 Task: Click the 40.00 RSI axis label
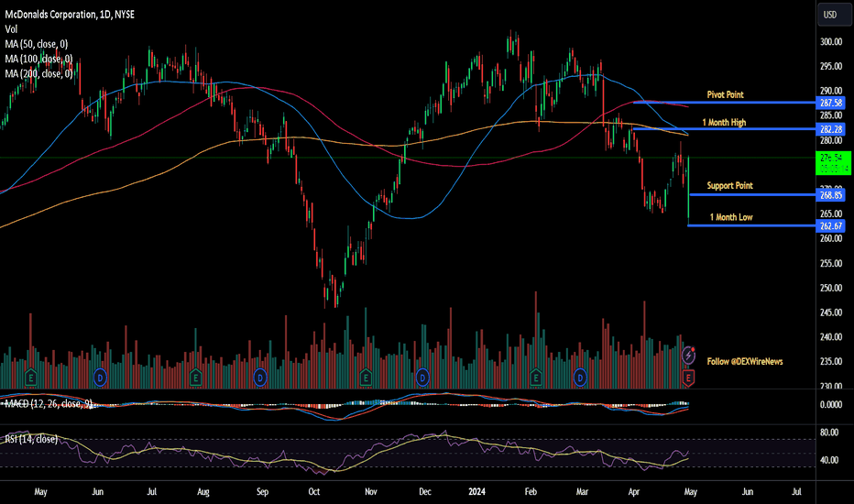[829, 460]
